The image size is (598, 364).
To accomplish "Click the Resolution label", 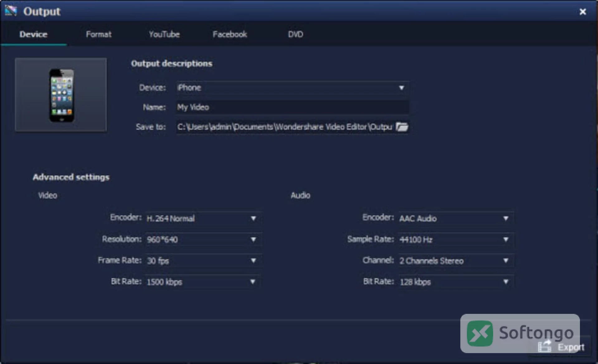I will click(x=122, y=239).
